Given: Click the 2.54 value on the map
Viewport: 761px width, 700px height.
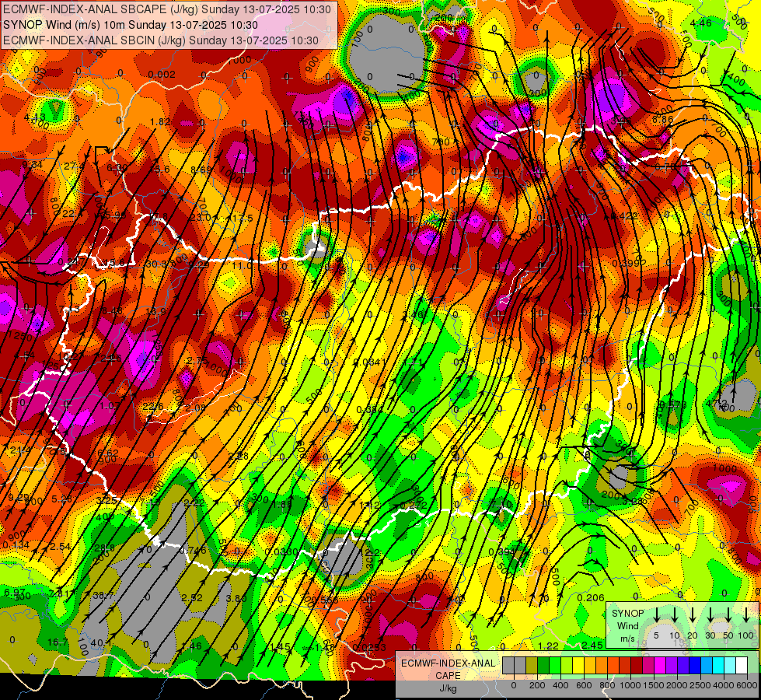Looking at the screenshot, I should 61,547.
